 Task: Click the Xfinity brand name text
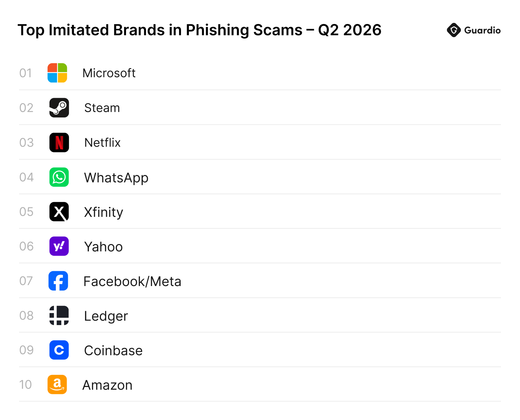click(x=103, y=212)
